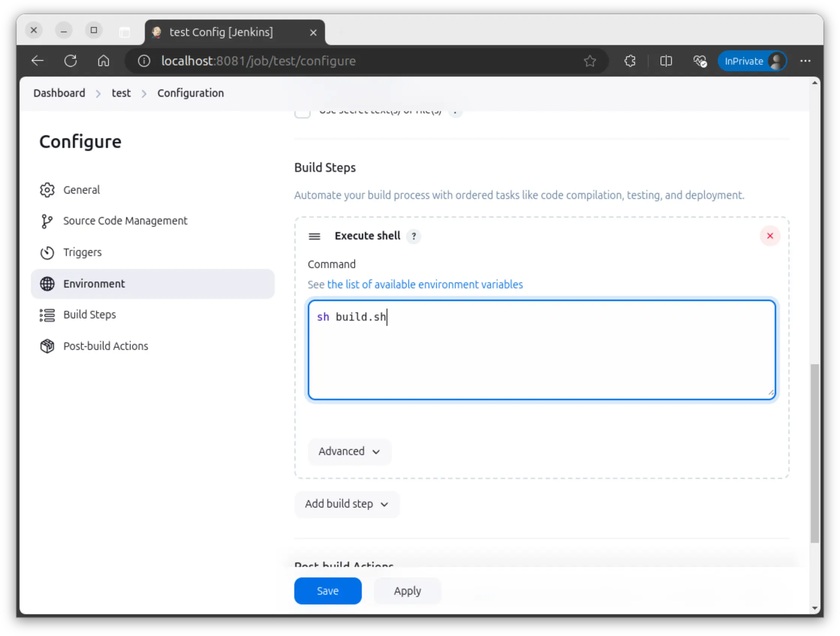Expand the Advanced options dropdown
Image resolution: width=840 pixels, height=636 pixels.
(349, 451)
